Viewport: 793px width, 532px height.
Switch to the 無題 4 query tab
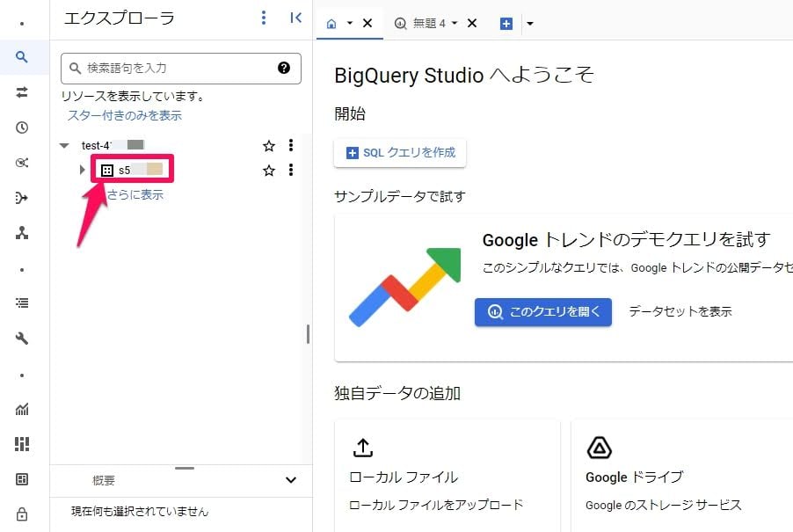tap(420, 23)
